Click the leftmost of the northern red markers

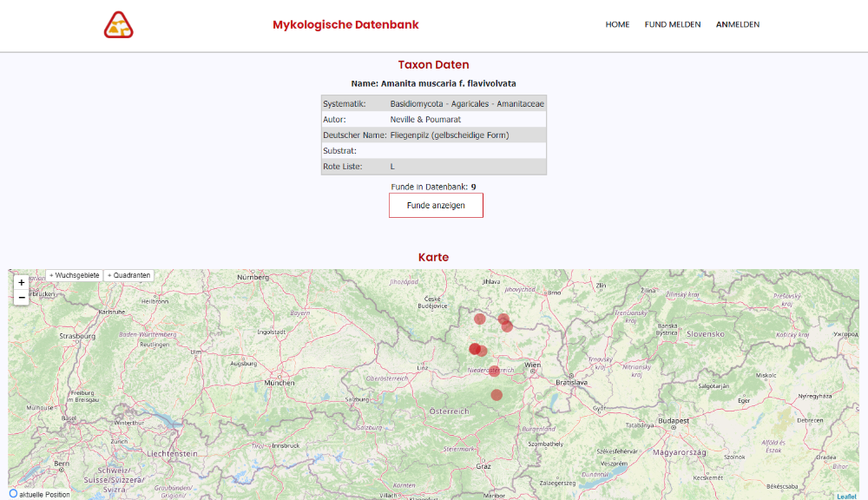[480, 319]
